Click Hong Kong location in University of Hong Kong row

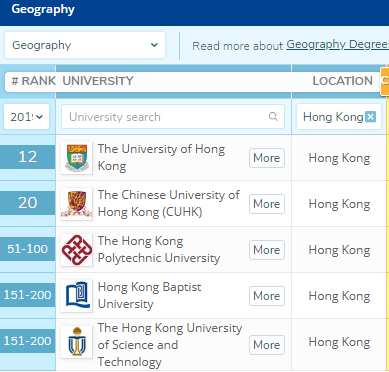[339, 158]
